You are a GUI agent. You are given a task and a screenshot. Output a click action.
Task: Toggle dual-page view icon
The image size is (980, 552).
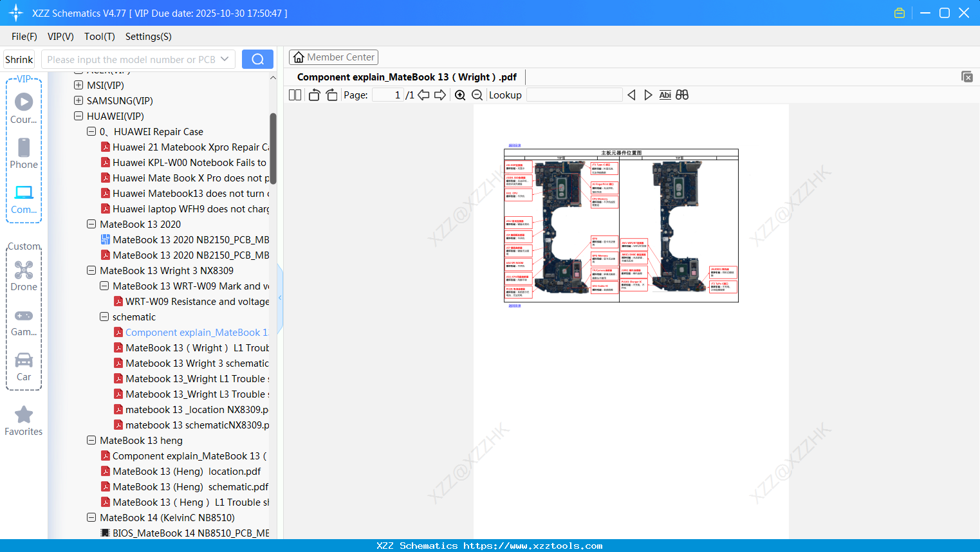point(295,95)
